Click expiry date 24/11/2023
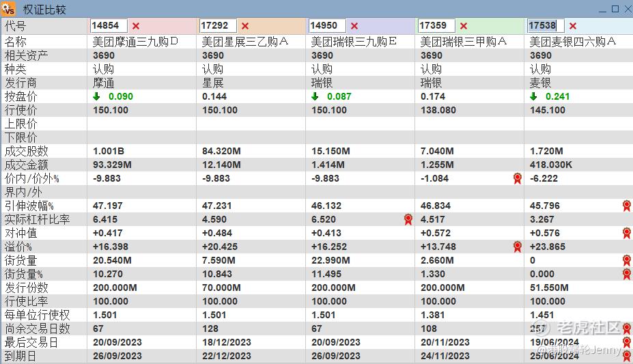This screenshot has height=364, width=633. [x=445, y=356]
